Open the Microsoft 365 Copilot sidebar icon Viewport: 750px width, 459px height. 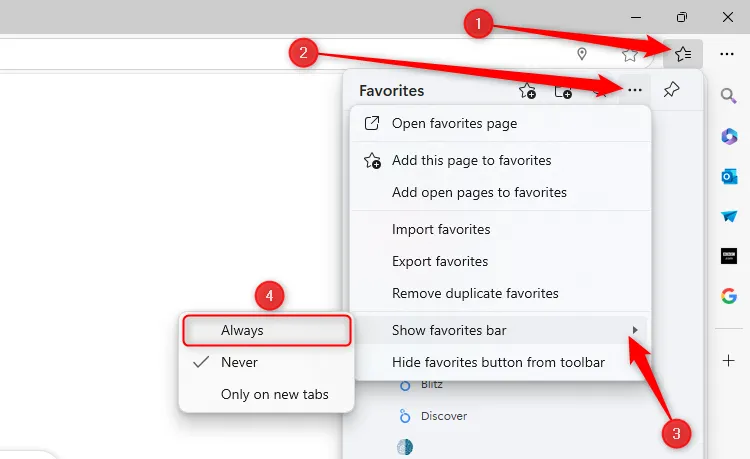(729, 136)
